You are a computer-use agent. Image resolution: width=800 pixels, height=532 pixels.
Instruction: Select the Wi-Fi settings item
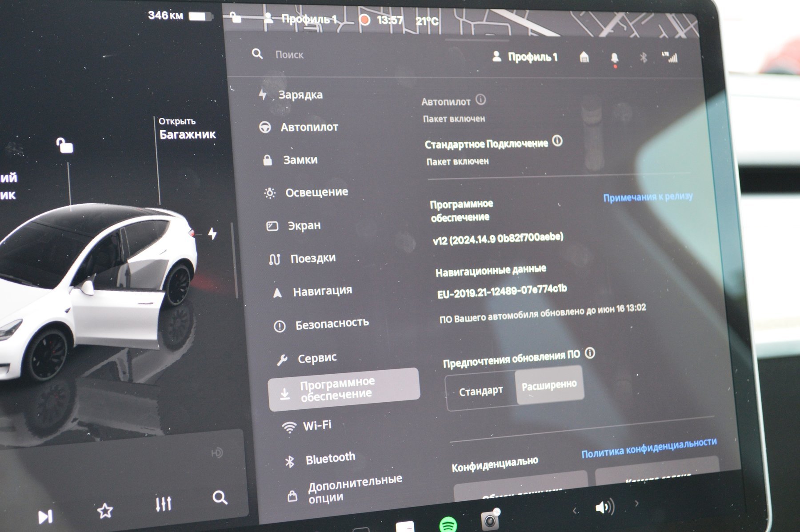[317, 425]
